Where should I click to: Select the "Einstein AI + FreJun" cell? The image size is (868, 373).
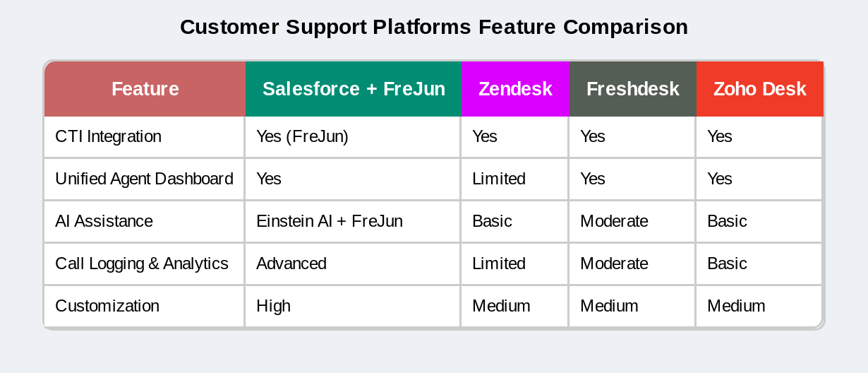330,221
